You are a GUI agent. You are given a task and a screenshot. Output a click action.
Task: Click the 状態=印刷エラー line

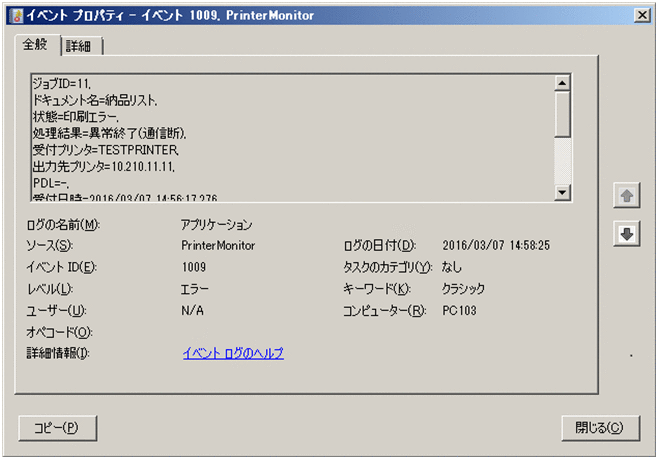pos(76,117)
